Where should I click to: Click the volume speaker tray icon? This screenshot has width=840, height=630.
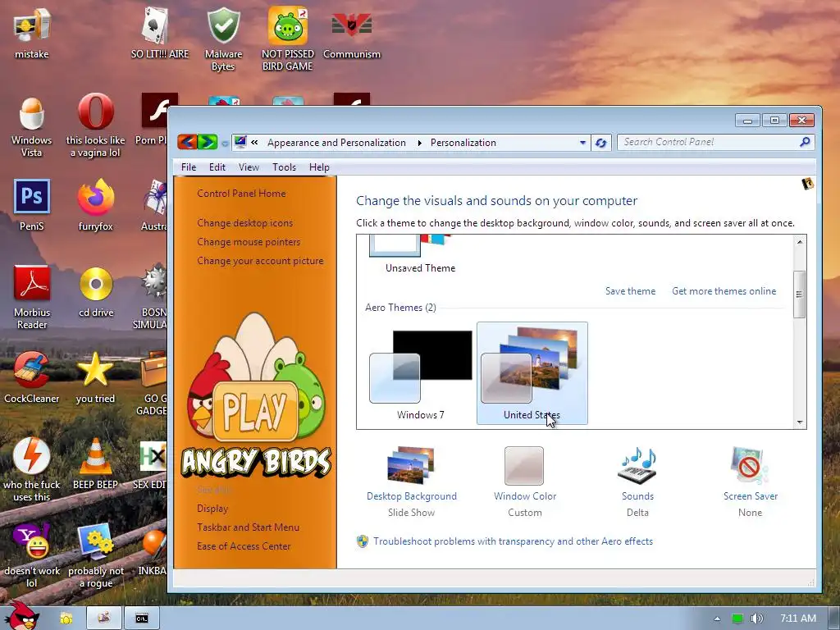(756, 619)
